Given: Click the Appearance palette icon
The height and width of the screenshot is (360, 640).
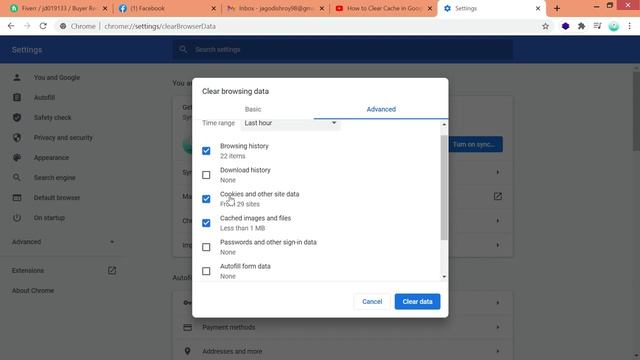Looking at the screenshot, I should 17,157.
